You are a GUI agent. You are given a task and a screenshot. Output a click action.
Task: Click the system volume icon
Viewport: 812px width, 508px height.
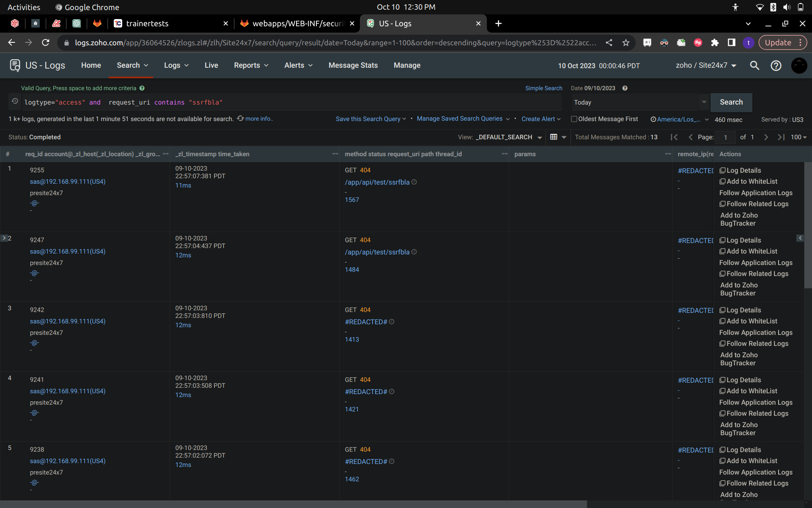[787, 7]
